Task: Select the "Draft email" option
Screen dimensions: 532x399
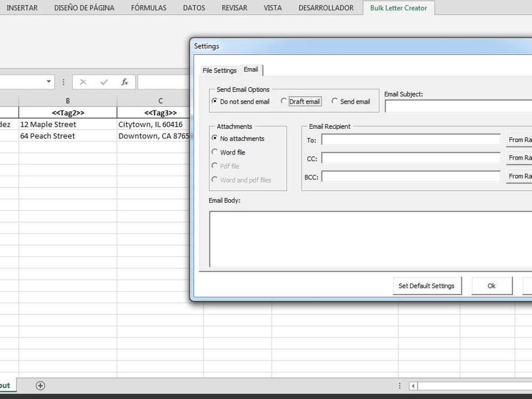Action: pyautogui.click(x=284, y=102)
